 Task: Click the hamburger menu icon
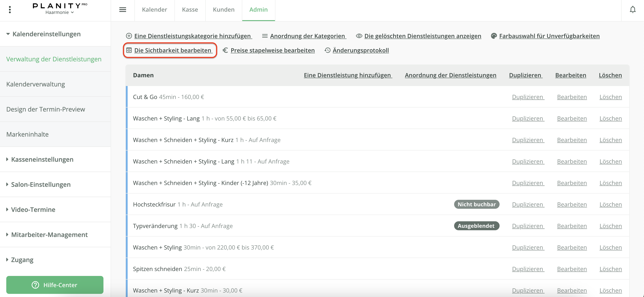[122, 10]
